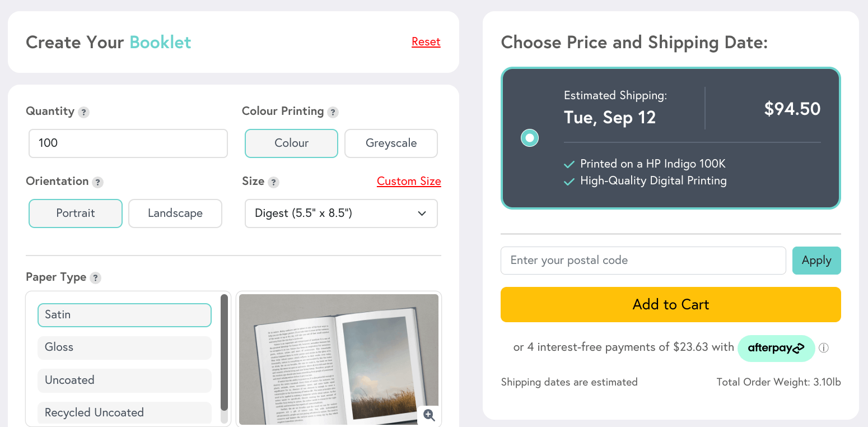868x427 pixels.
Task: Select Uncoated paper type
Action: point(124,380)
